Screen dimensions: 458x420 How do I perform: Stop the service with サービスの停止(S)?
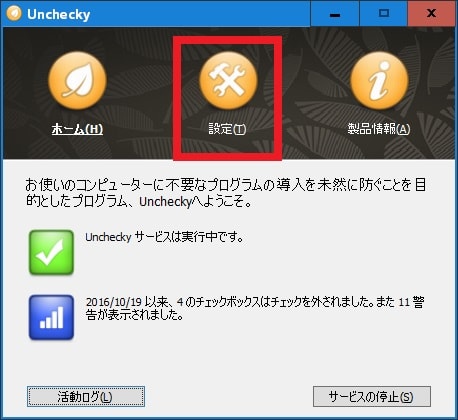(x=372, y=396)
